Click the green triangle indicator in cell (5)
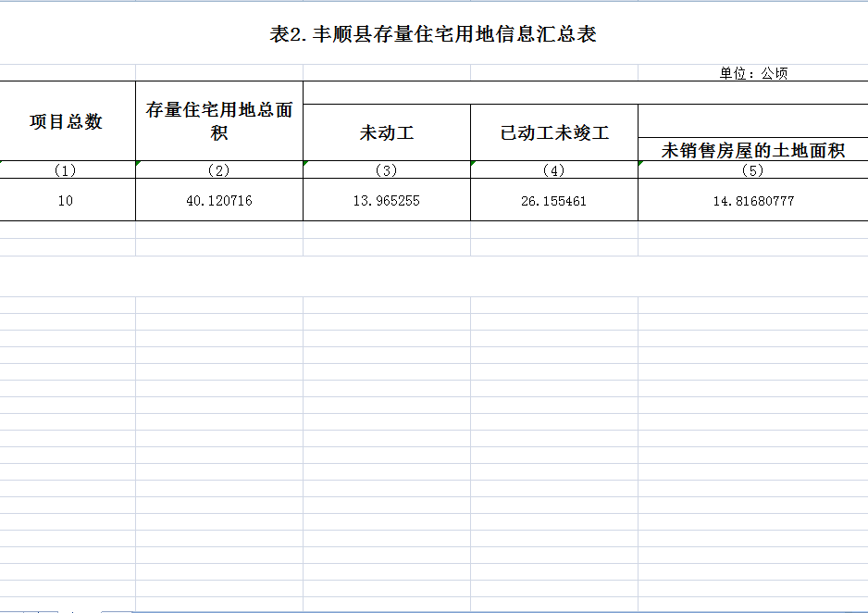 [x=641, y=165]
